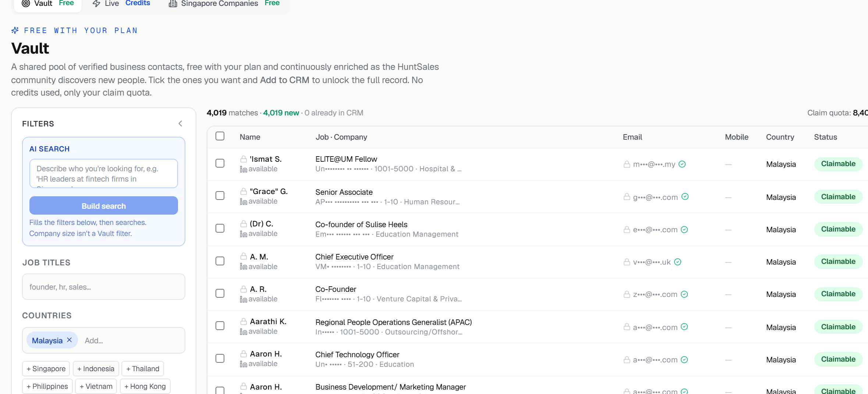
Task: Click the lock icon beside "Grace" G. name
Action: (243, 191)
